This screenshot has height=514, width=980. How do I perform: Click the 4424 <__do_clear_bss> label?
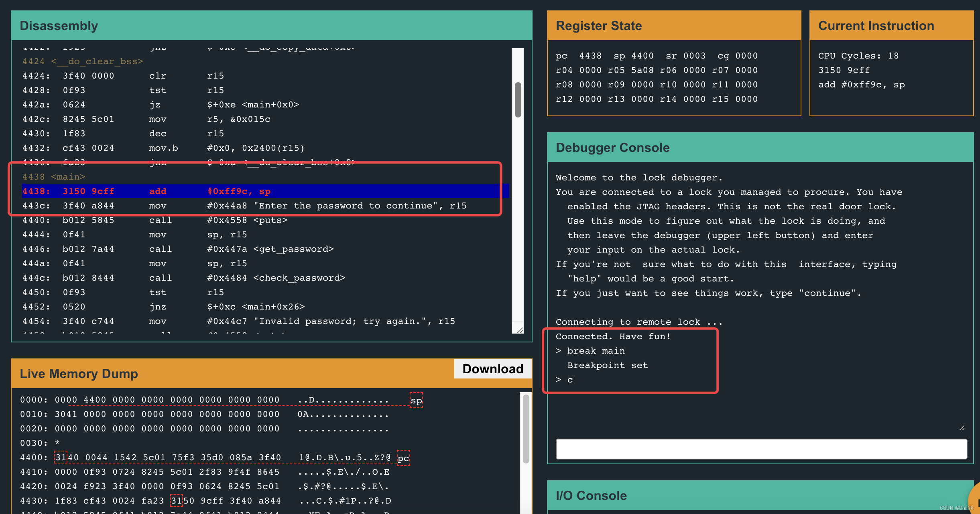pyautogui.click(x=83, y=61)
